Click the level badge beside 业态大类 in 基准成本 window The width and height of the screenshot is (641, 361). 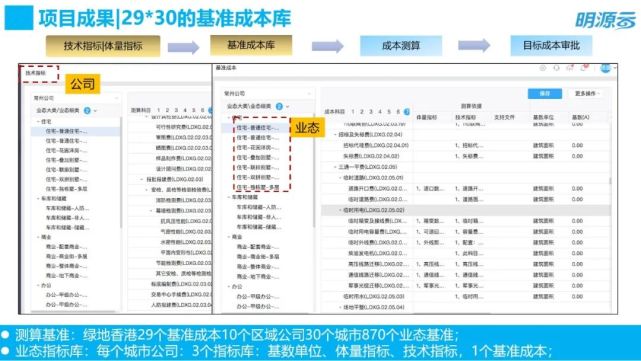tap(279, 106)
